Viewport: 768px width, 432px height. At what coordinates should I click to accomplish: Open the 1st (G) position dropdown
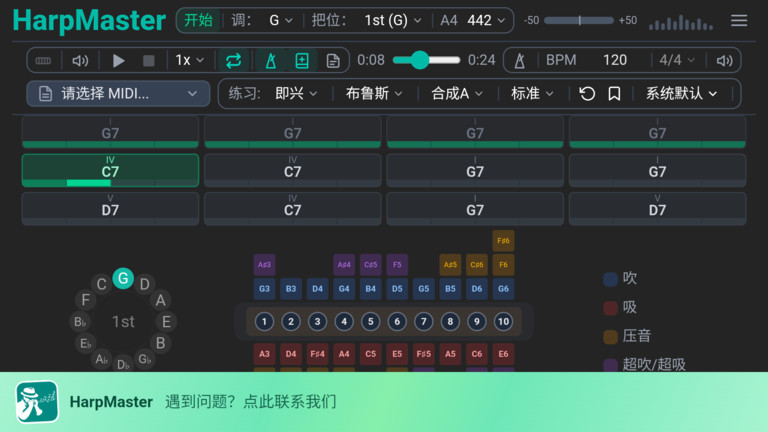pyautogui.click(x=393, y=21)
